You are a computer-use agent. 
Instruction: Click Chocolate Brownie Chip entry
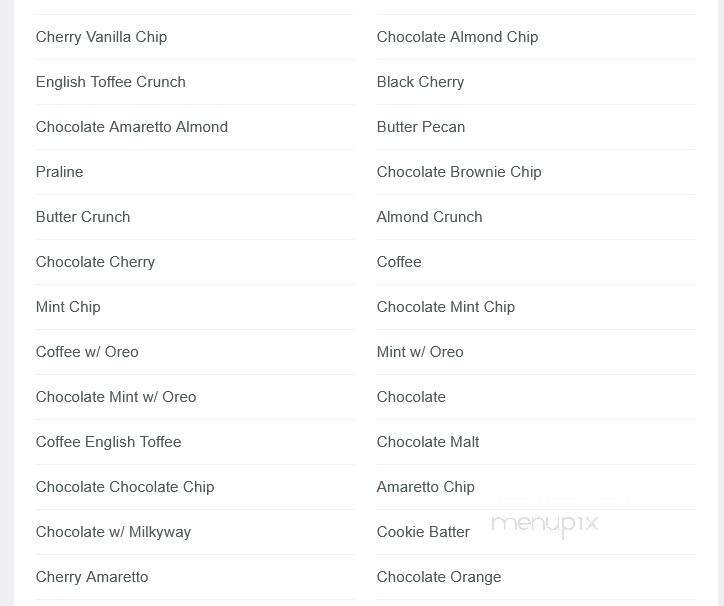[458, 172]
